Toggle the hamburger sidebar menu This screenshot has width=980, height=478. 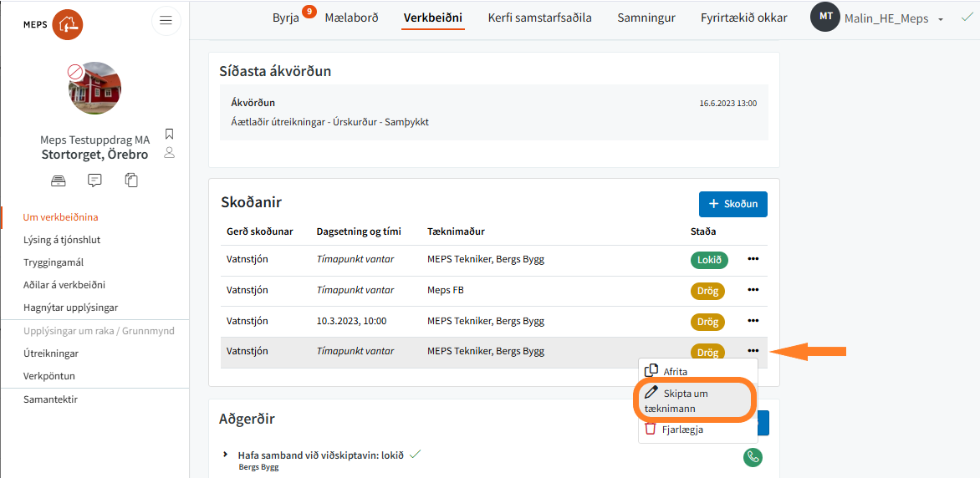pyautogui.click(x=166, y=21)
